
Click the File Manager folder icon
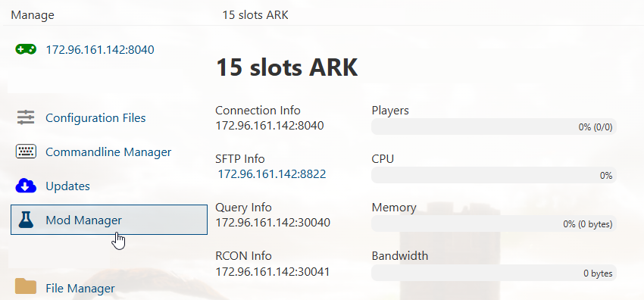26,286
